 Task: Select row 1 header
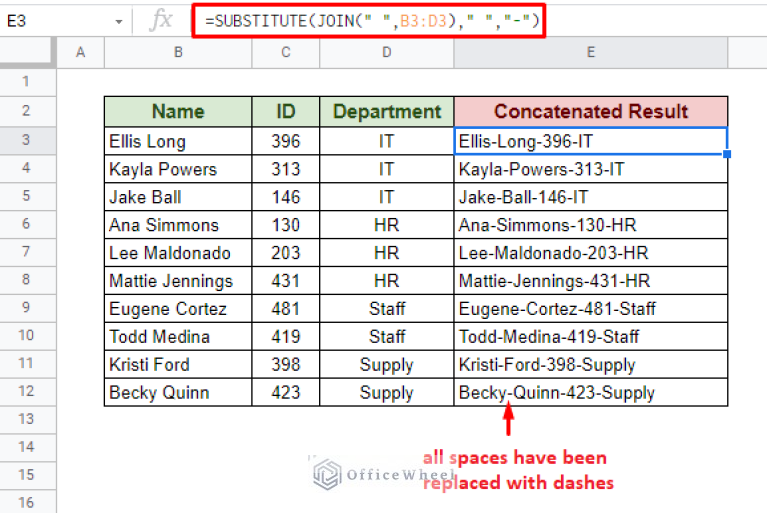[x=26, y=82]
